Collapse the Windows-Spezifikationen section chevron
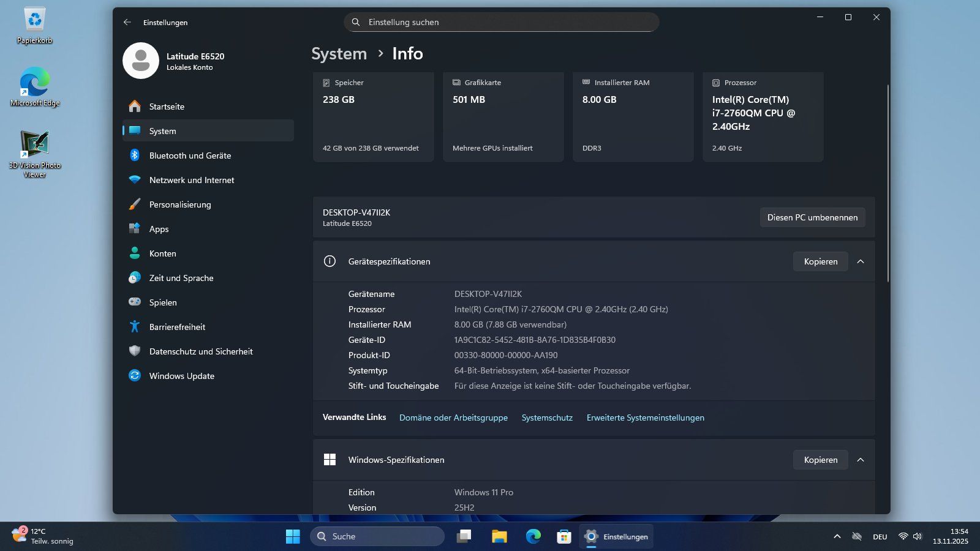The height and width of the screenshot is (551, 980). click(861, 460)
